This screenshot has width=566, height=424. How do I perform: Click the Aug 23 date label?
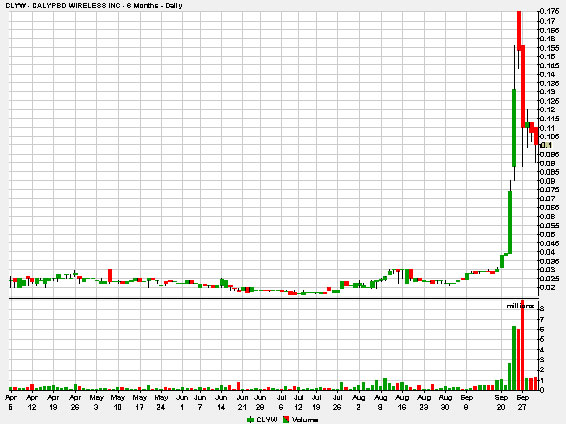pos(424,402)
